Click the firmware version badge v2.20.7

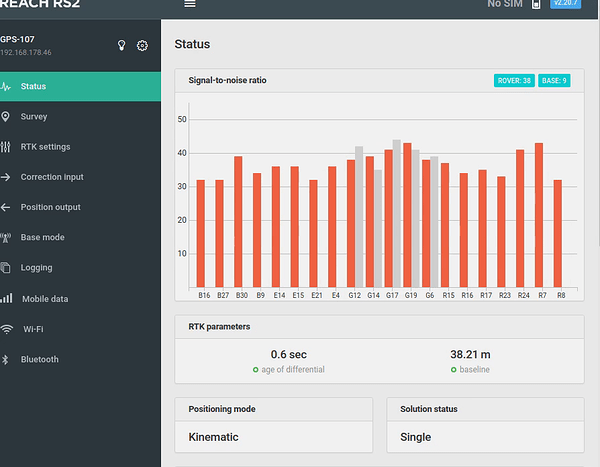pos(566,3)
